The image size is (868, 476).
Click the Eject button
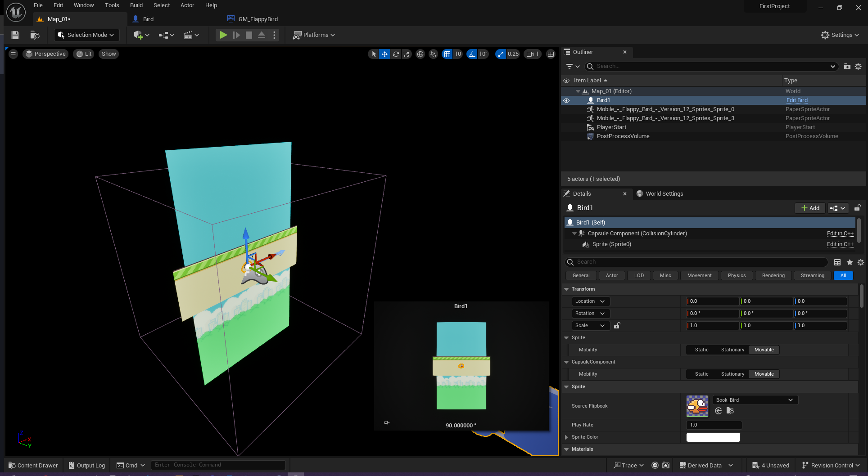click(x=262, y=35)
